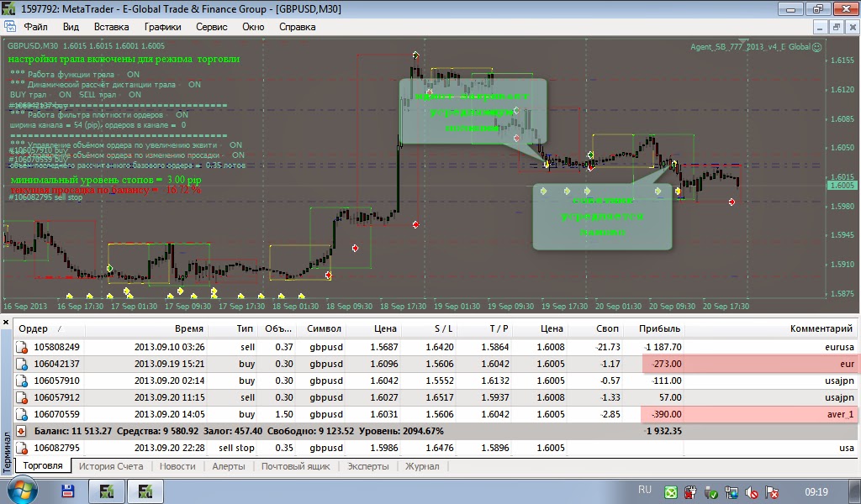Viewport: 861px width, 504px height.
Task: Click the GBPUSD,M30 chart header text
Action: 32,46
